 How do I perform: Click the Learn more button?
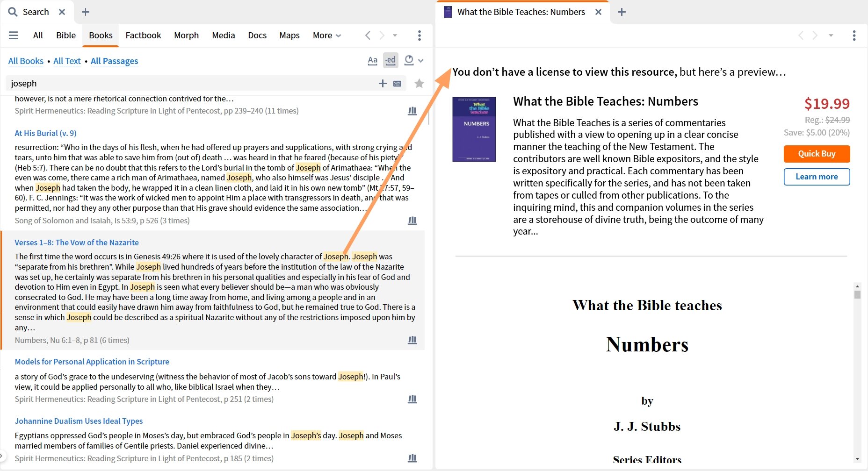point(817,177)
